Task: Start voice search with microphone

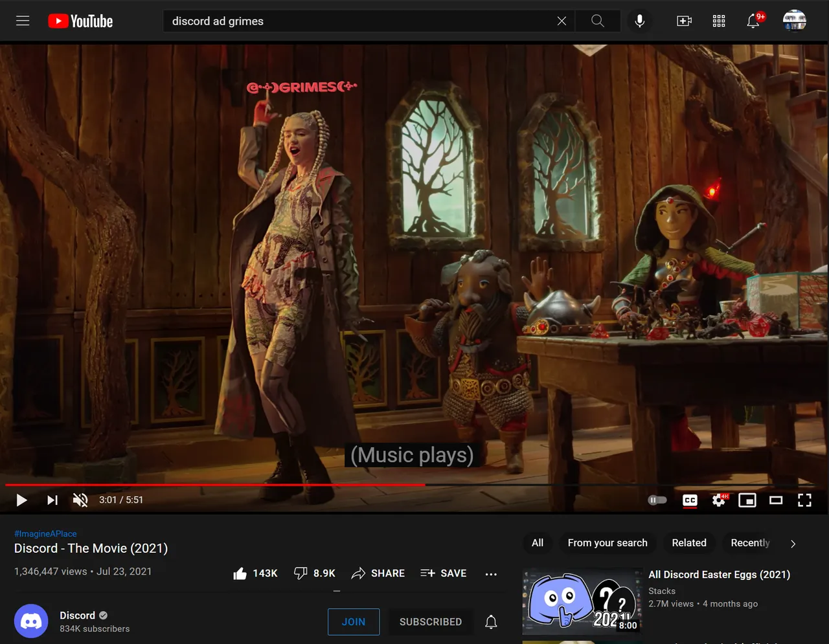Action: click(x=639, y=21)
